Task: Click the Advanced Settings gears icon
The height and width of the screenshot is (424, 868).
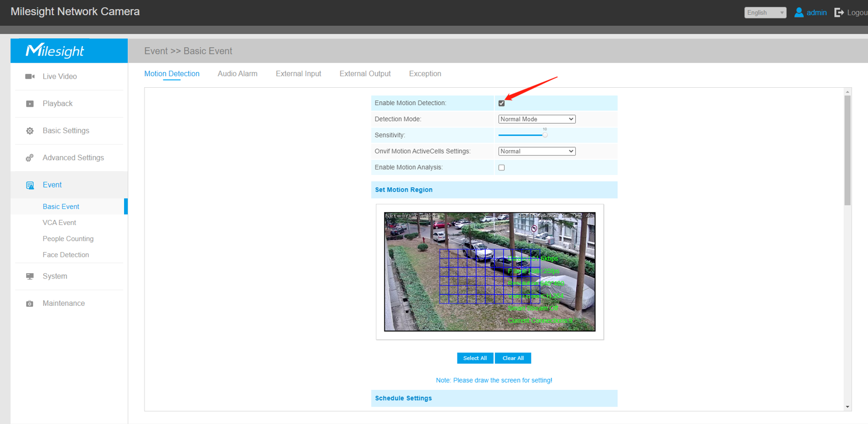Action: [x=30, y=158]
